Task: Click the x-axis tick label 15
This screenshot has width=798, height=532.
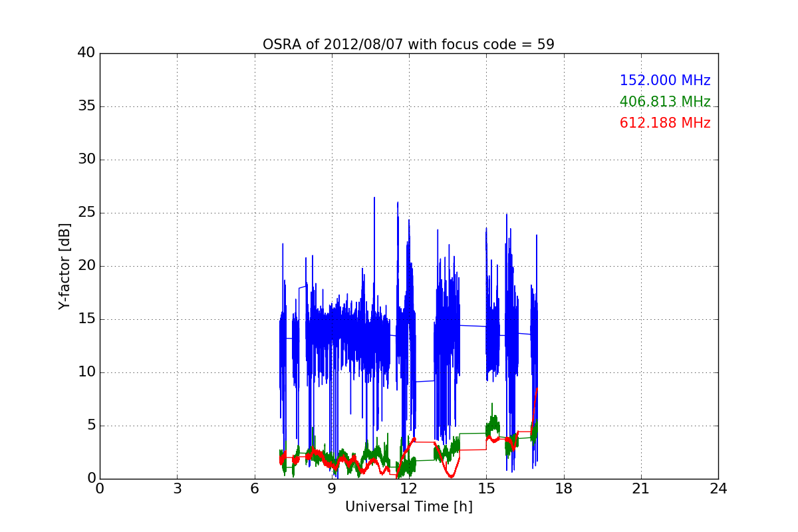Action: 486,489
